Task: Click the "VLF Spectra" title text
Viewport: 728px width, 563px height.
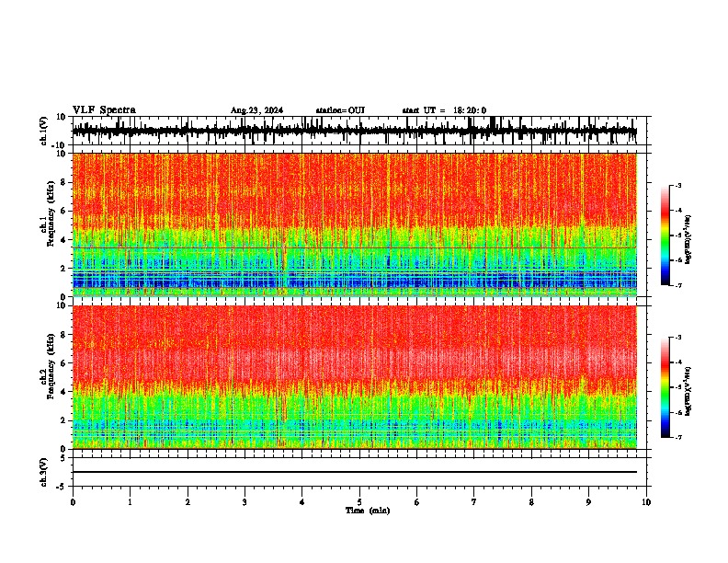Action: [104, 110]
